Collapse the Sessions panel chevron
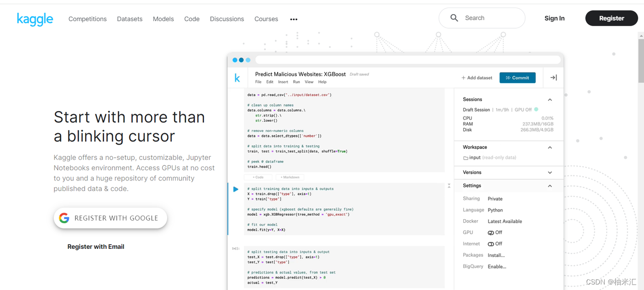Viewport: 644px width, 290px height. [x=550, y=100]
